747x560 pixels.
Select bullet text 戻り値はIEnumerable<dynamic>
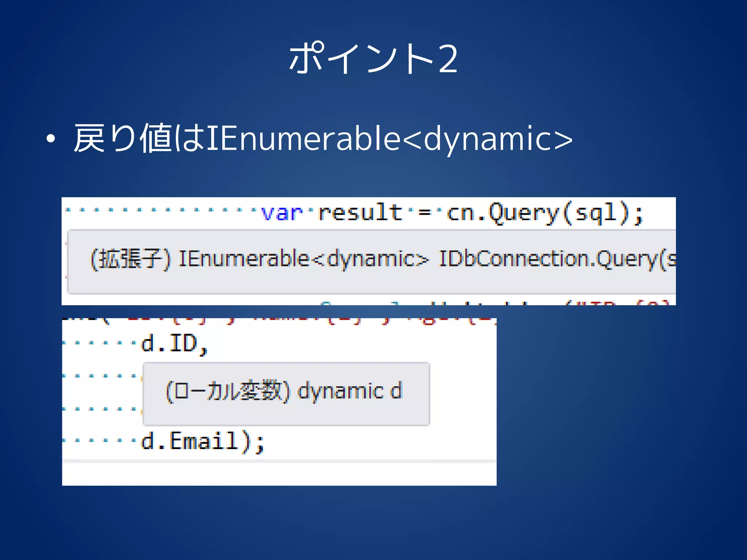coord(323,139)
